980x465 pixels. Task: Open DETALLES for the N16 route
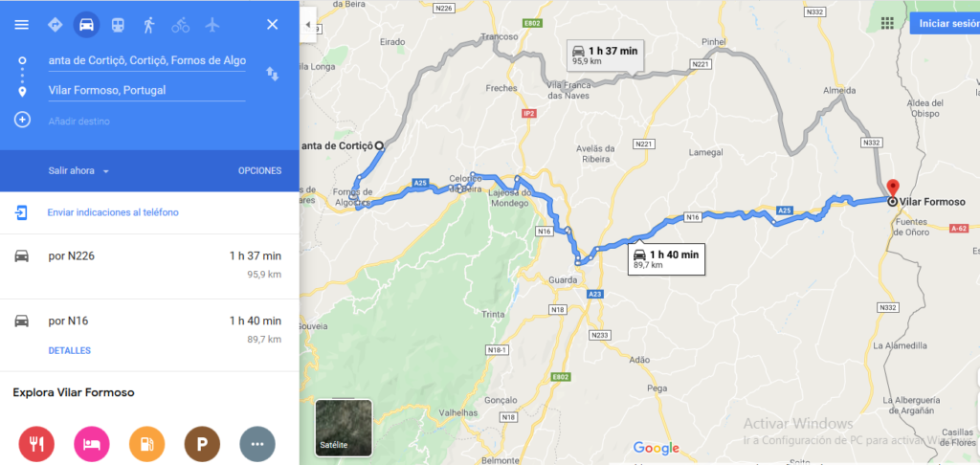click(69, 350)
